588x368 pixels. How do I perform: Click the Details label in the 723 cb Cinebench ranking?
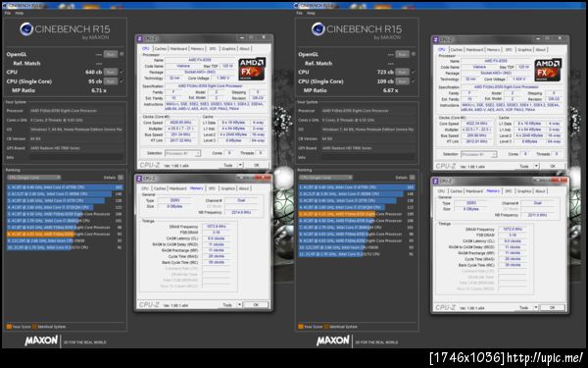pos(401,178)
